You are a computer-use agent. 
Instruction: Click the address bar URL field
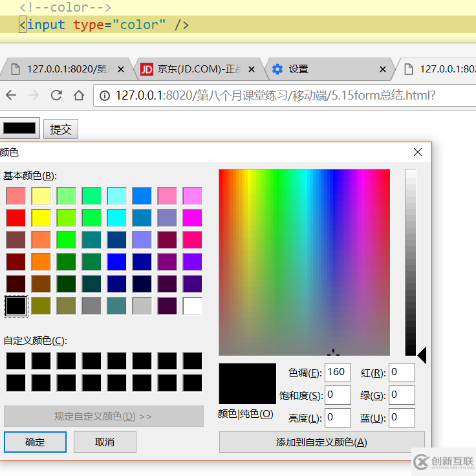pyautogui.click(x=285, y=96)
